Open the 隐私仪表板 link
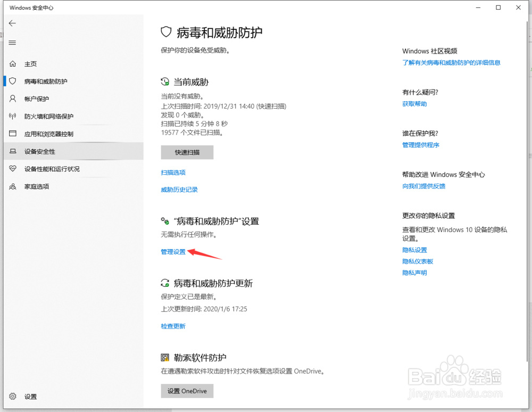Screen dimensions: 532x412 418,261
